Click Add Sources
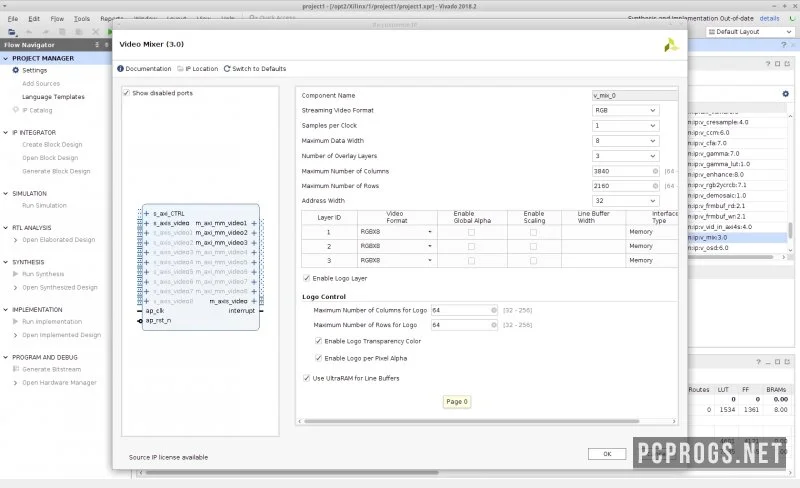Viewport: 800px width, 488px height. (x=41, y=83)
